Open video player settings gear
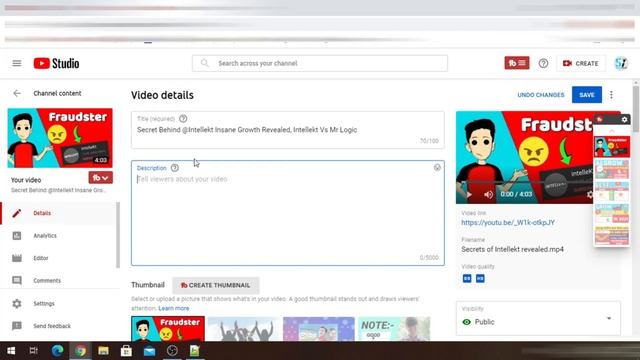The width and height of the screenshot is (640, 360). (x=590, y=194)
